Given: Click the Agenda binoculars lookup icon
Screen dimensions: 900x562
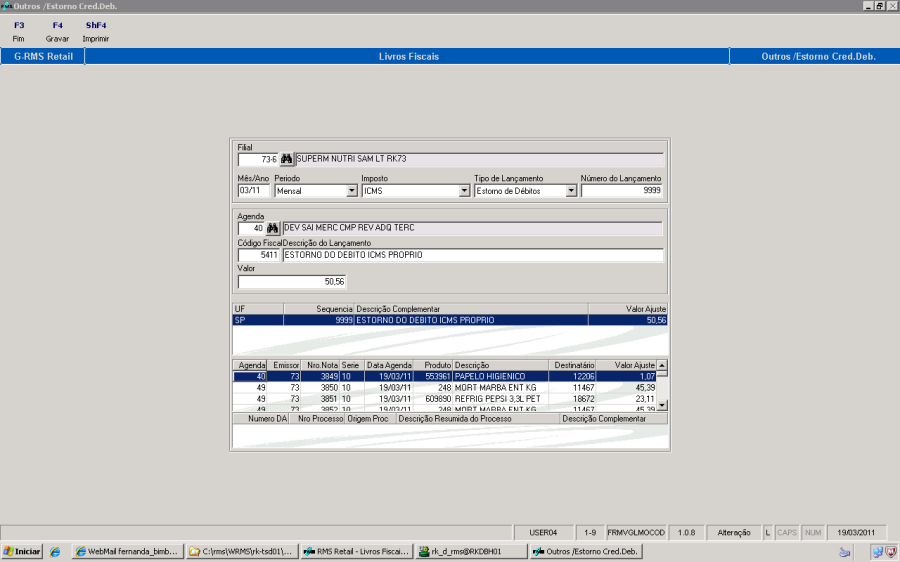Looking at the screenshot, I should click(x=271, y=228).
